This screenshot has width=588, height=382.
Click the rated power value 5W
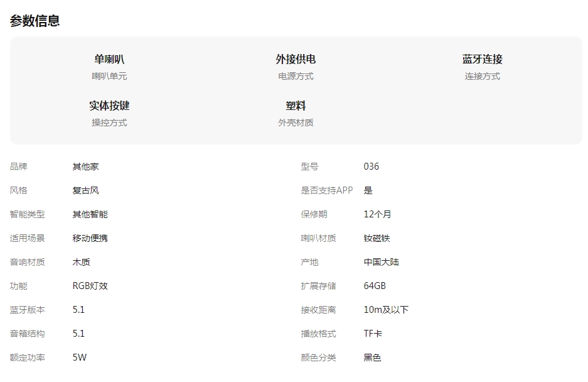pyautogui.click(x=80, y=357)
